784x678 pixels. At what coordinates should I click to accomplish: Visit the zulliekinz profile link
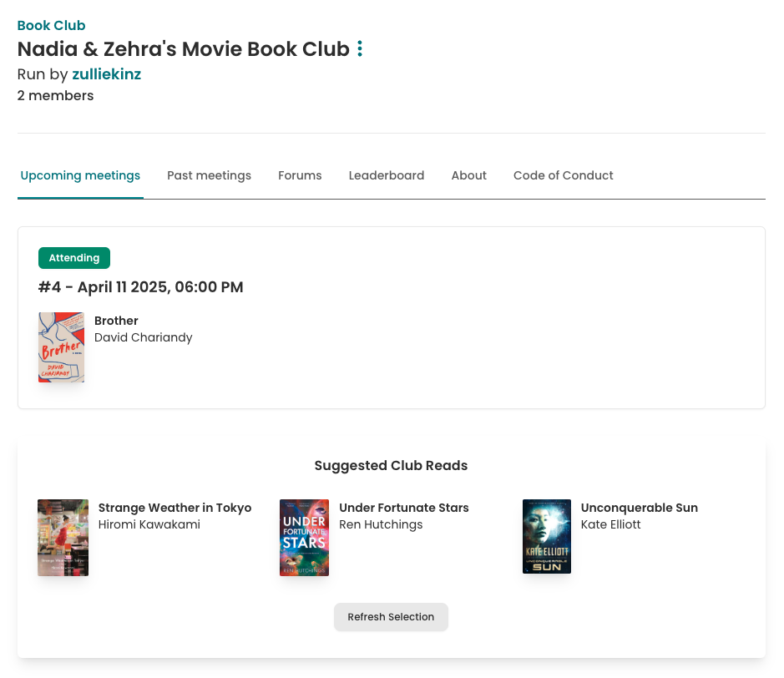[x=106, y=74]
